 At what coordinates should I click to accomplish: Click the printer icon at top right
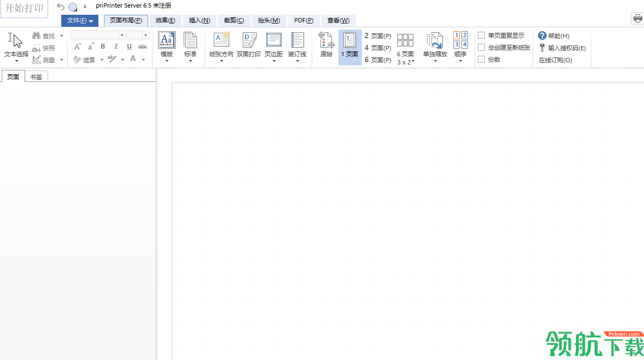click(637, 18)
